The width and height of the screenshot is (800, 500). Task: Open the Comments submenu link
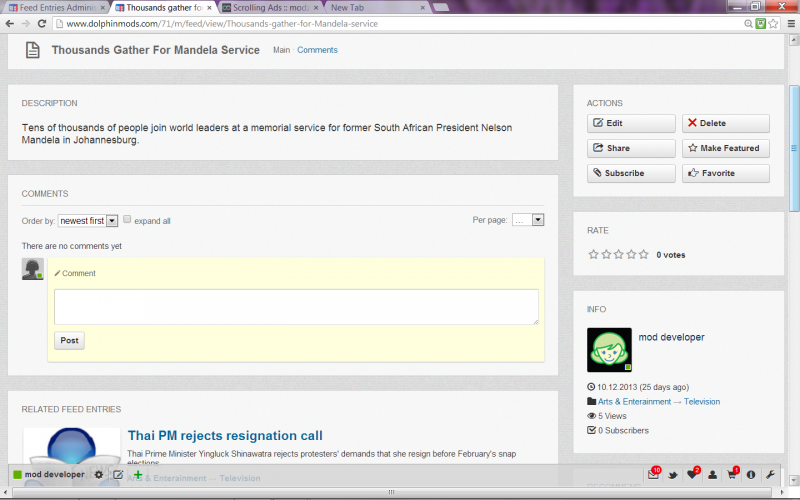click(x=317, y=50)
